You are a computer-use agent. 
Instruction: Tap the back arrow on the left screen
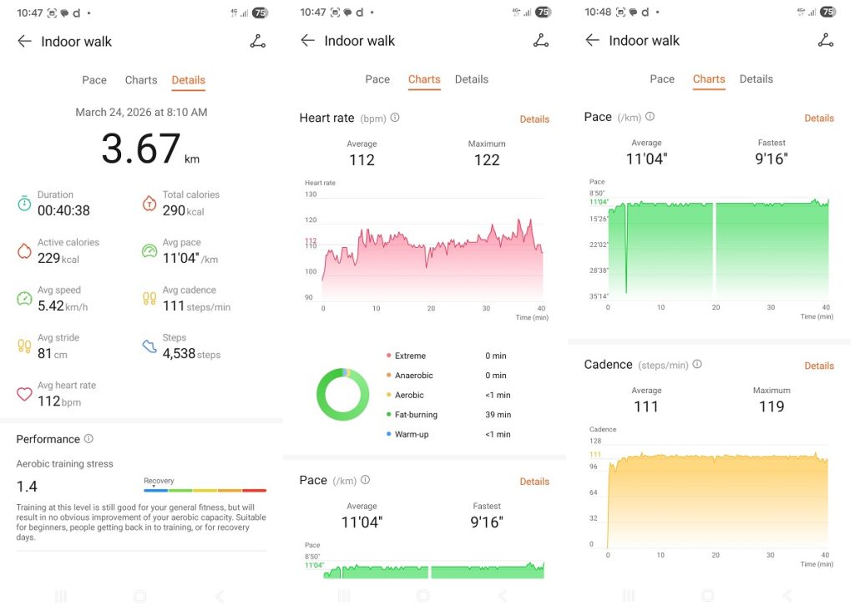click(24, 42)
